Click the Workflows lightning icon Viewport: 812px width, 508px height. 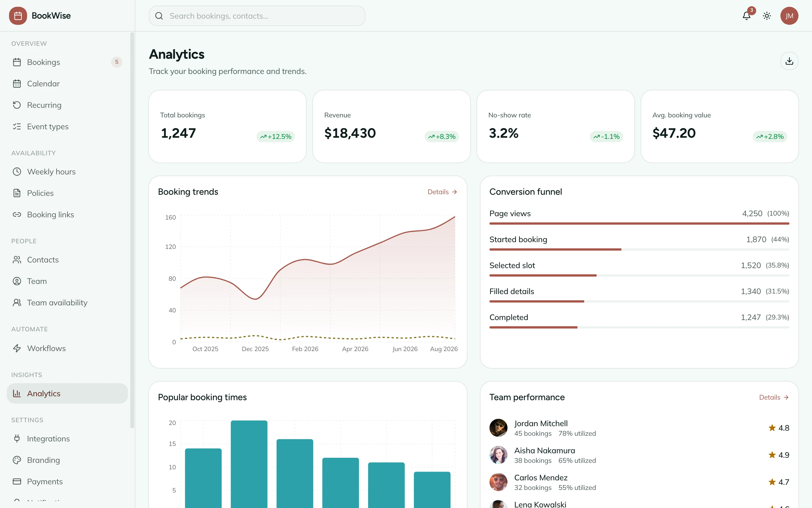(17, 349)
